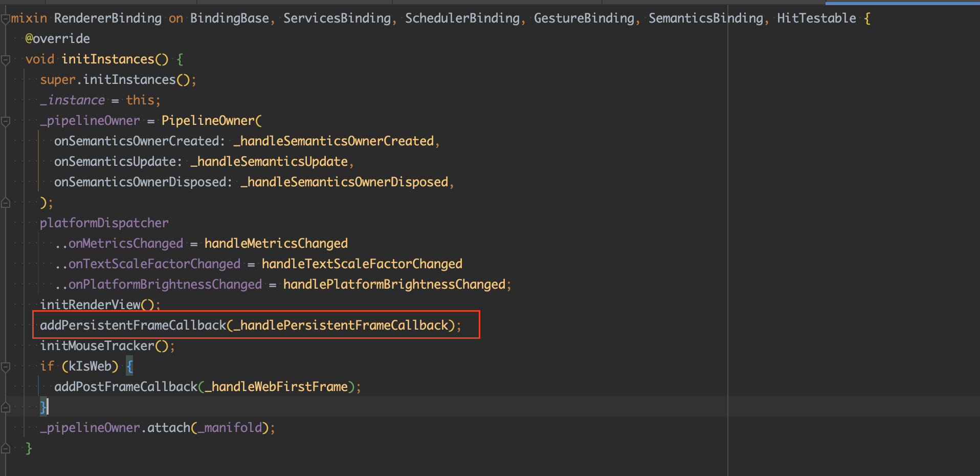Click the @override annotation
Screen dimensions: 980x476
(58, 39)
